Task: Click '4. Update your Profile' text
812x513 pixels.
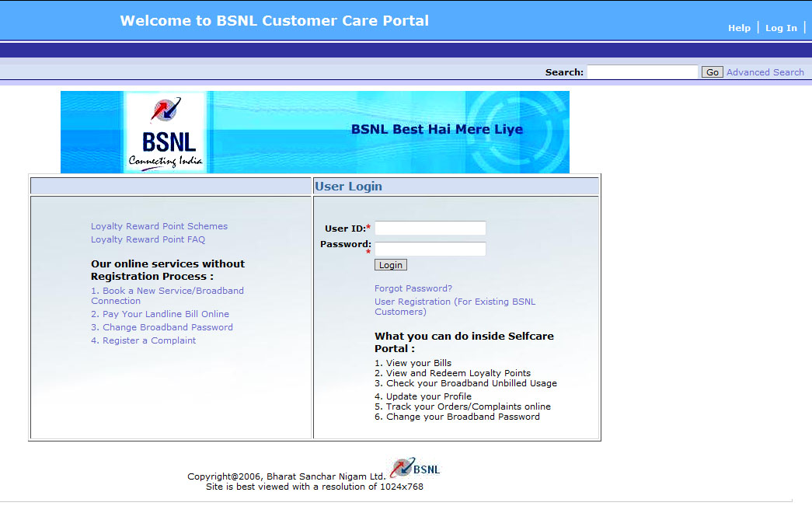Action: tap(423, 396)
